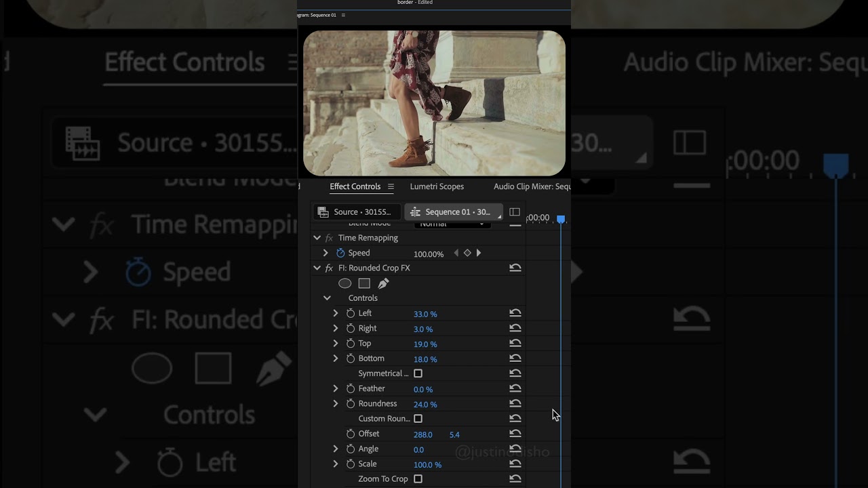Toggle animation stopwatch for Right
The width and height of the screenshot is (868, 488).
point(351,328)
